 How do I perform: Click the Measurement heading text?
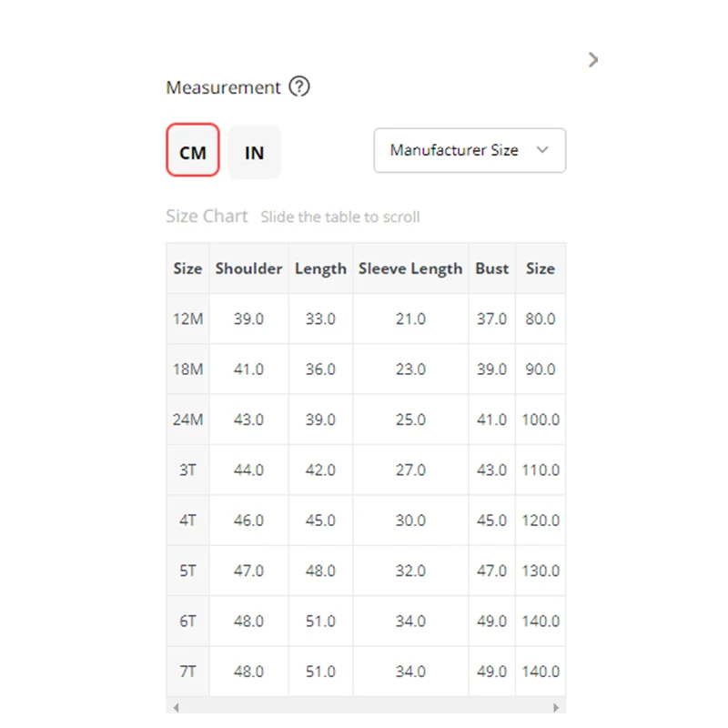223,88
